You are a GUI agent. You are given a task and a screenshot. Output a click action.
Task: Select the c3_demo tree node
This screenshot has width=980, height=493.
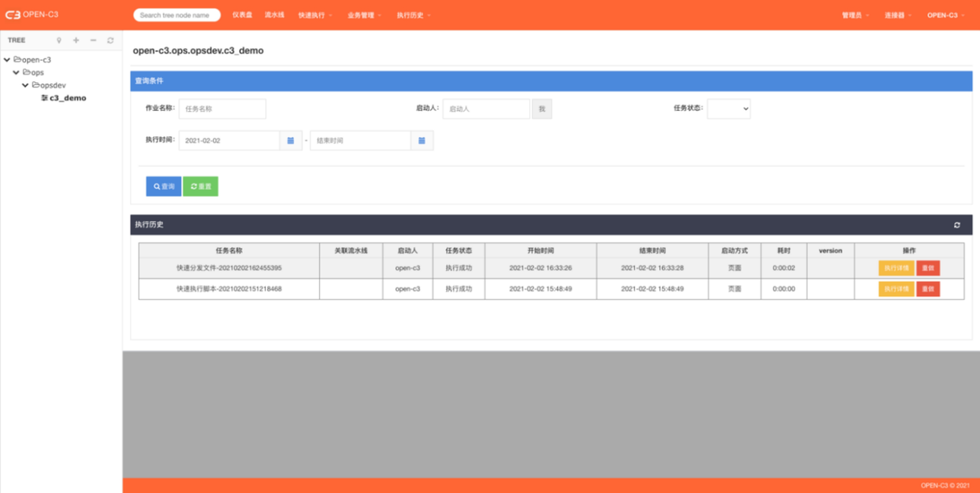pos(67,98)
